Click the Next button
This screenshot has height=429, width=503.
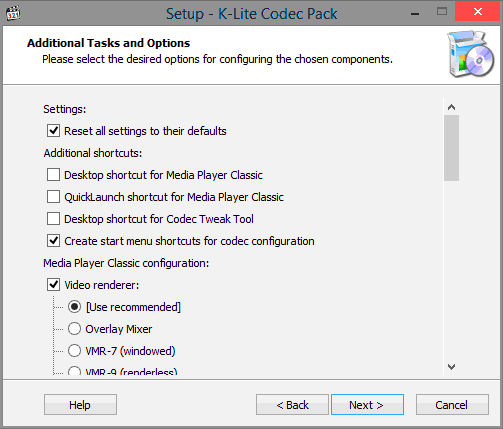pos(367,405)
